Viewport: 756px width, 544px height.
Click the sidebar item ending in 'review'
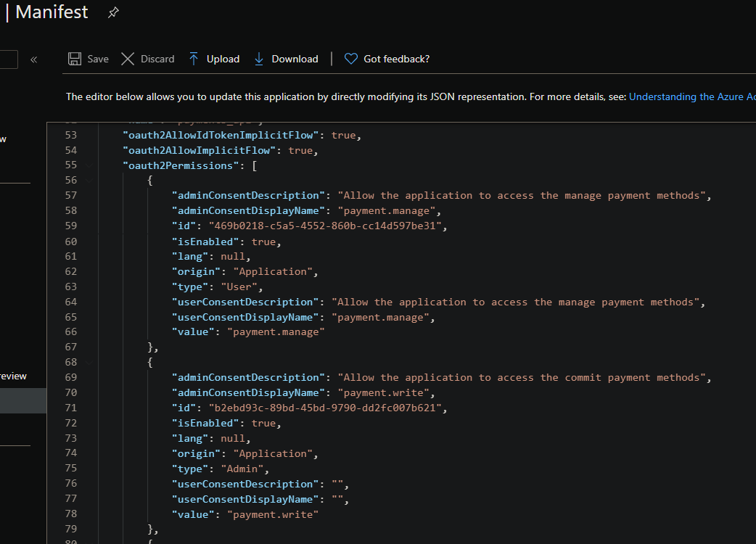(14, 376)
